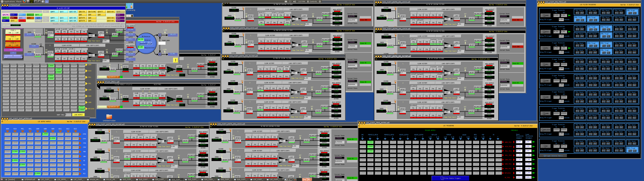Click the DARM_TRIG red arrow in Trigger Matrix
The height and width of the screenshot is (181, 644).
click(x=503, y=142)
